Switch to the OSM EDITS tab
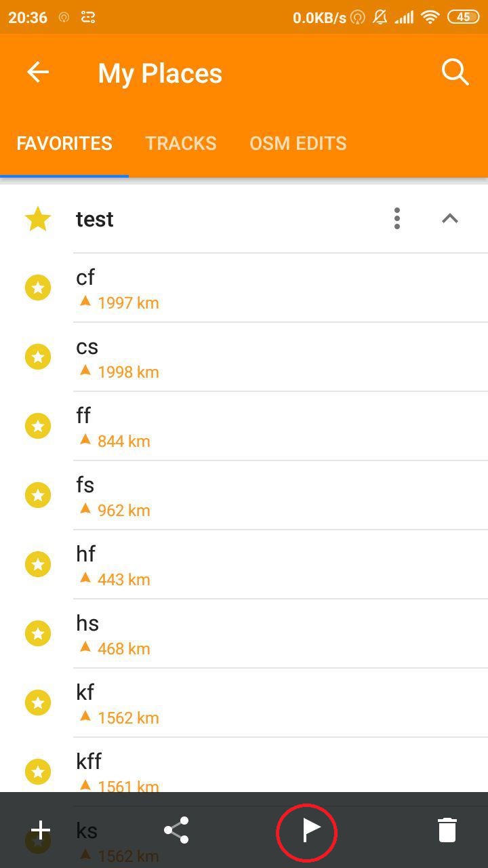The height and width of the screenshot is (868, 488). [298, 143]
